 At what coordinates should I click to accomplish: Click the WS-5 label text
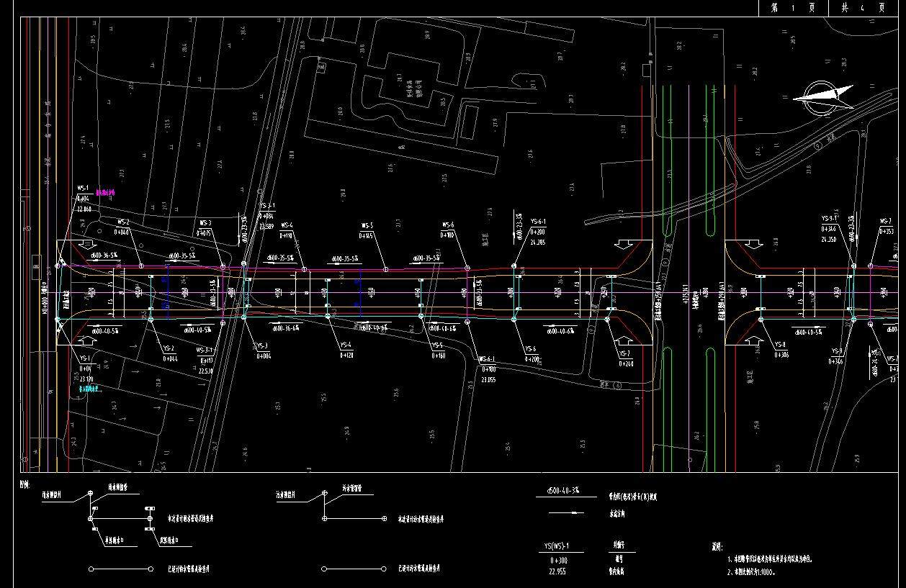367,225
